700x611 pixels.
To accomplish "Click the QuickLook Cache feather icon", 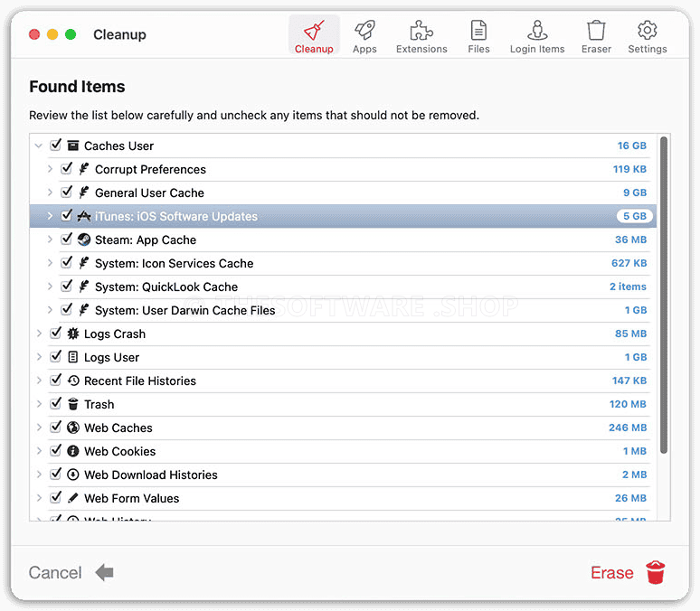I will (83, 287).
